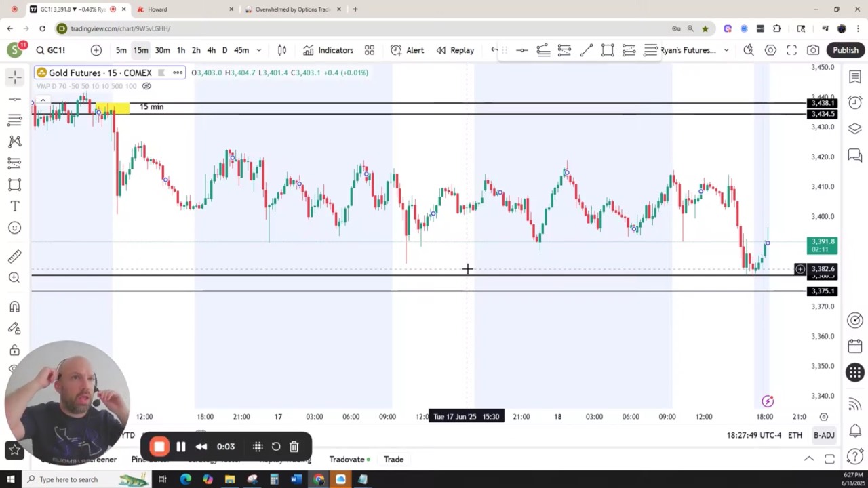This screenshot has width=868, height=488.
Task: Open Ryan's Futures layout dropdown
Action: point(694,50)
